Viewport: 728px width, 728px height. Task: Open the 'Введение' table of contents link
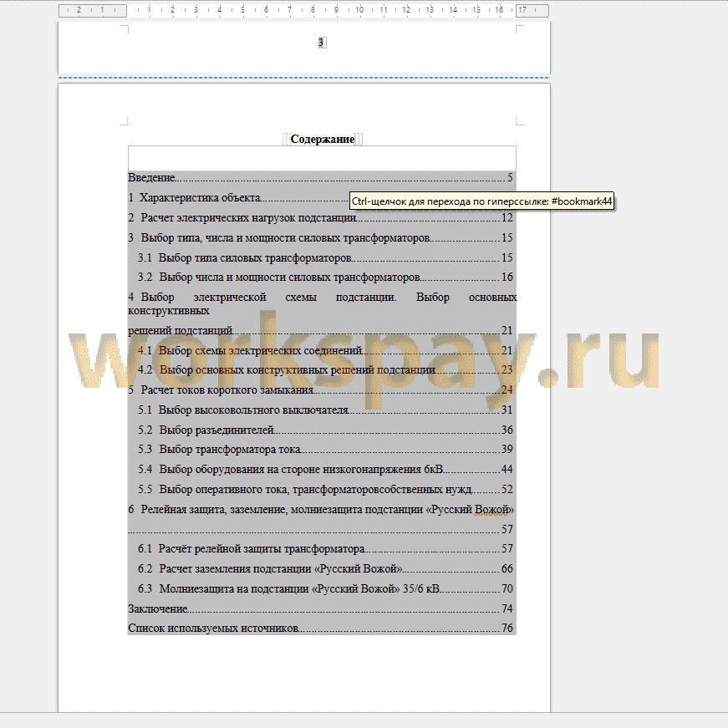pyautogui.click(x=320, y=177)
